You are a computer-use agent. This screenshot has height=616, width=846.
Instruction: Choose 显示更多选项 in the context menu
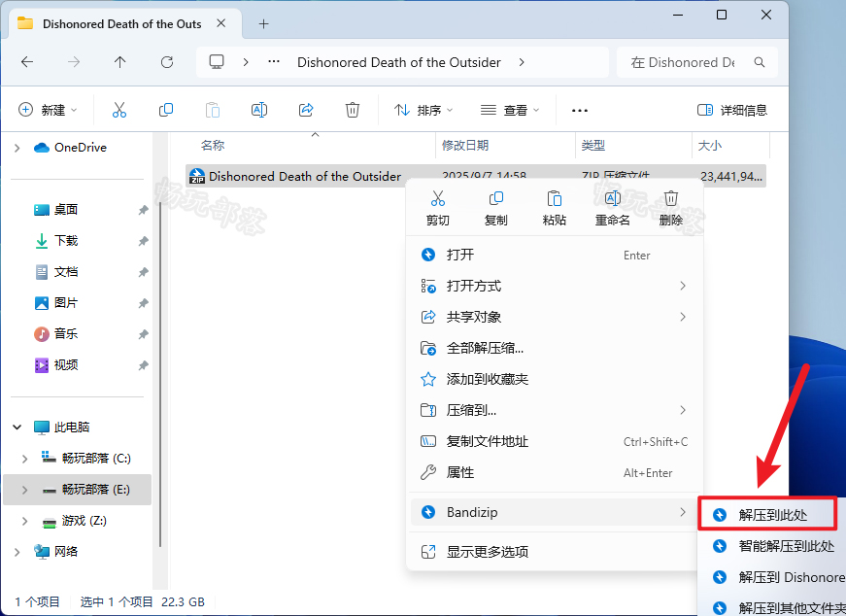pos(554,552)
